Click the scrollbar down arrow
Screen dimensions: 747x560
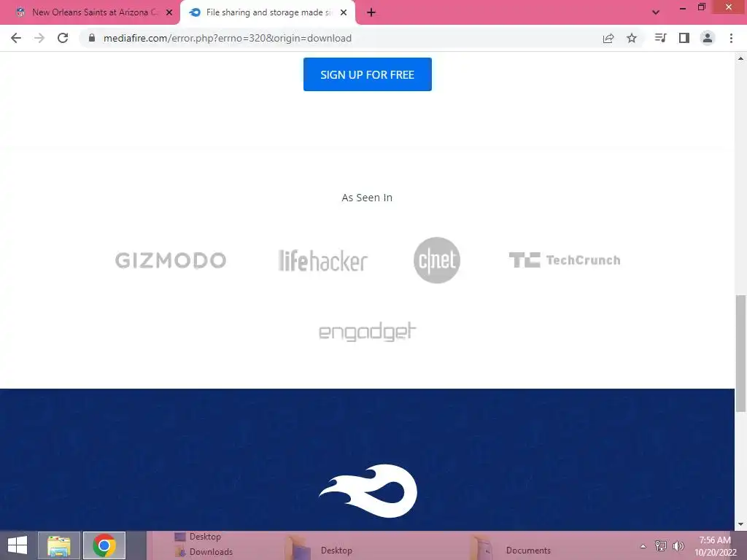[x=741, y=524]
